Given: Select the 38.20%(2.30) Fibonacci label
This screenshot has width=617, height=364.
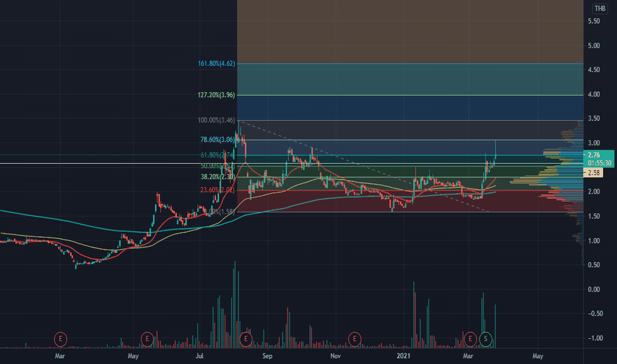Looking at the screenshot, I should click(218, 177).
